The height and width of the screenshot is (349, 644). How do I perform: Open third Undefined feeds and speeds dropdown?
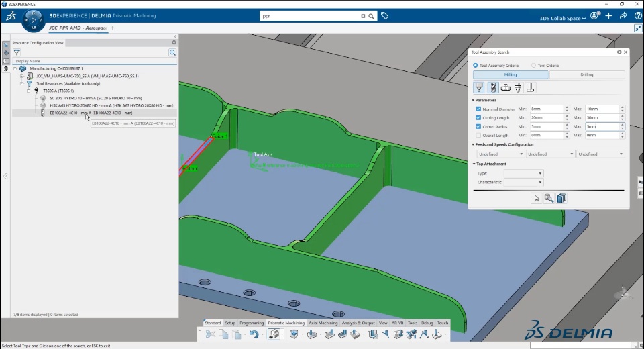(600, 154)
